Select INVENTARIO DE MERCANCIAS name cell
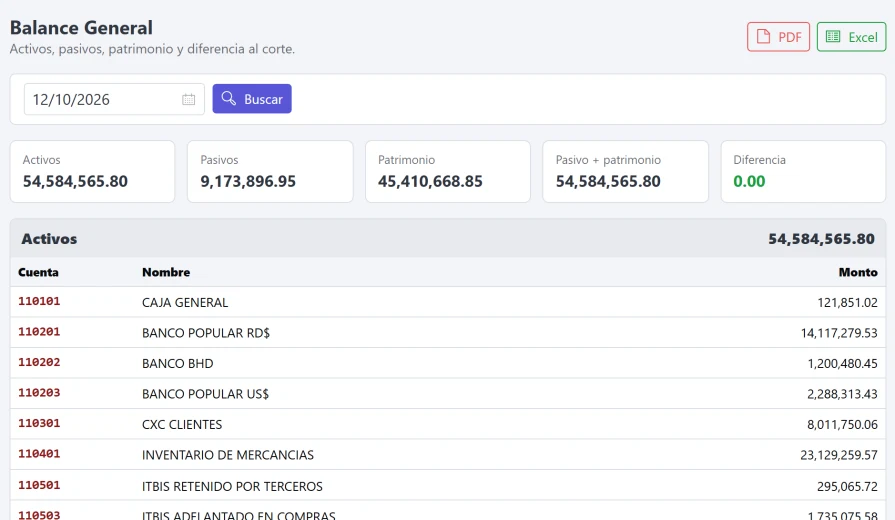Viewport: 895px width, 520px height. click(228, 455)
